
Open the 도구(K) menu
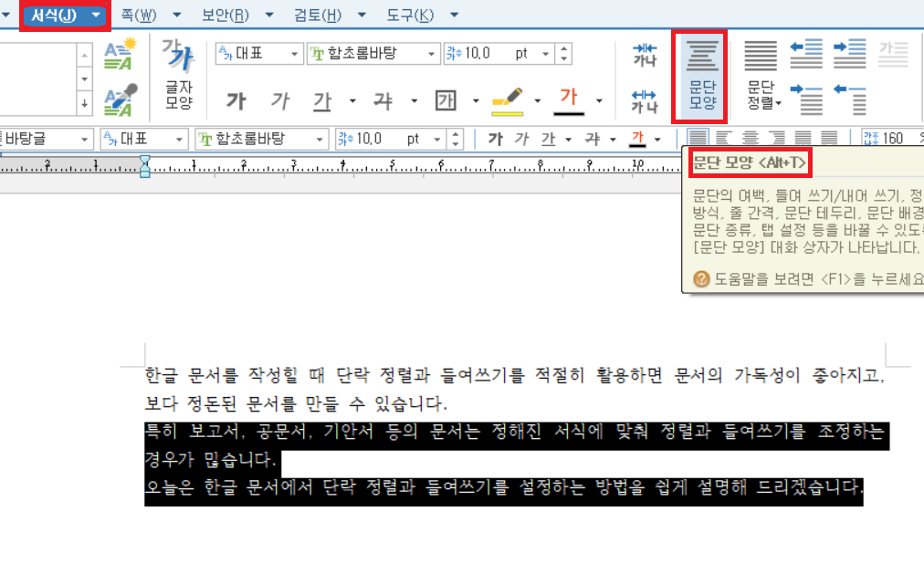click(410, 16)
